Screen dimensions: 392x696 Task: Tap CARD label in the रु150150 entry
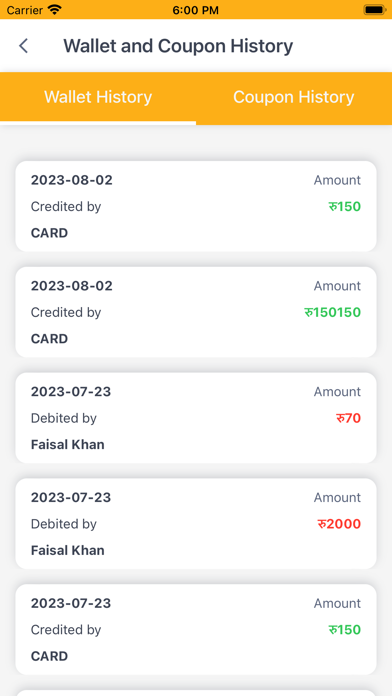[x=49, y=339]
